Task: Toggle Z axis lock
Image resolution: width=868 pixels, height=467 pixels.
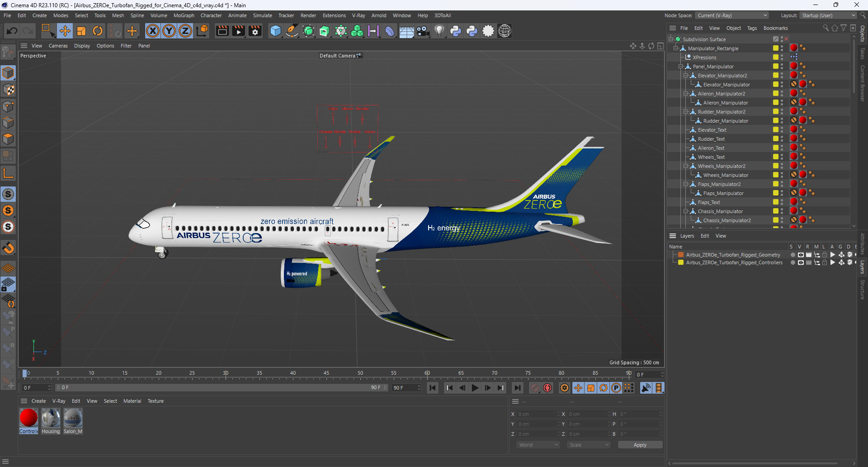Action: (x=185, y=31)
